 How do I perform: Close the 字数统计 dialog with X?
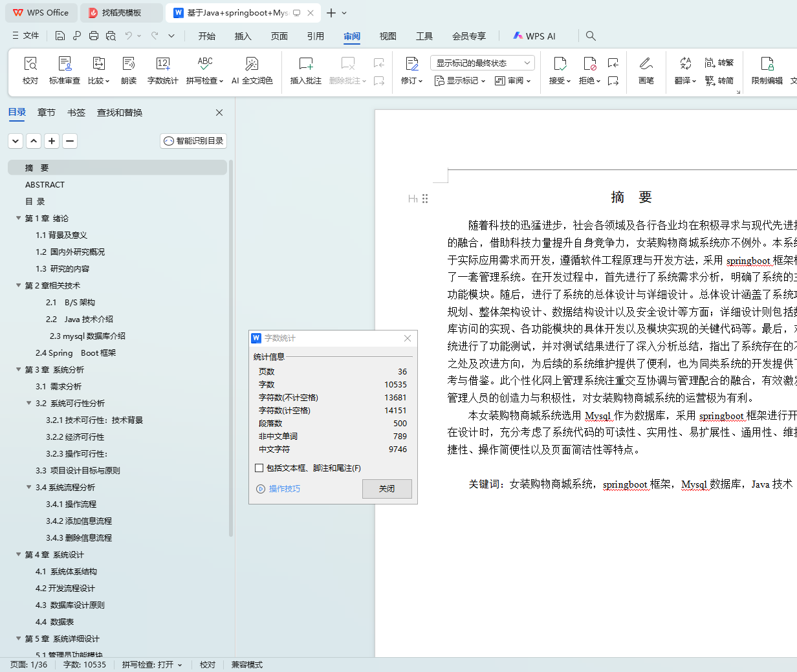(408, 338)
